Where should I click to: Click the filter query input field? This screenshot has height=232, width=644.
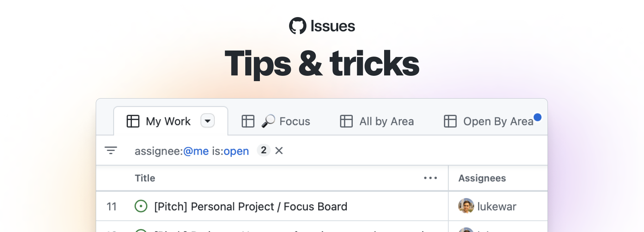(x=192, y=151)
